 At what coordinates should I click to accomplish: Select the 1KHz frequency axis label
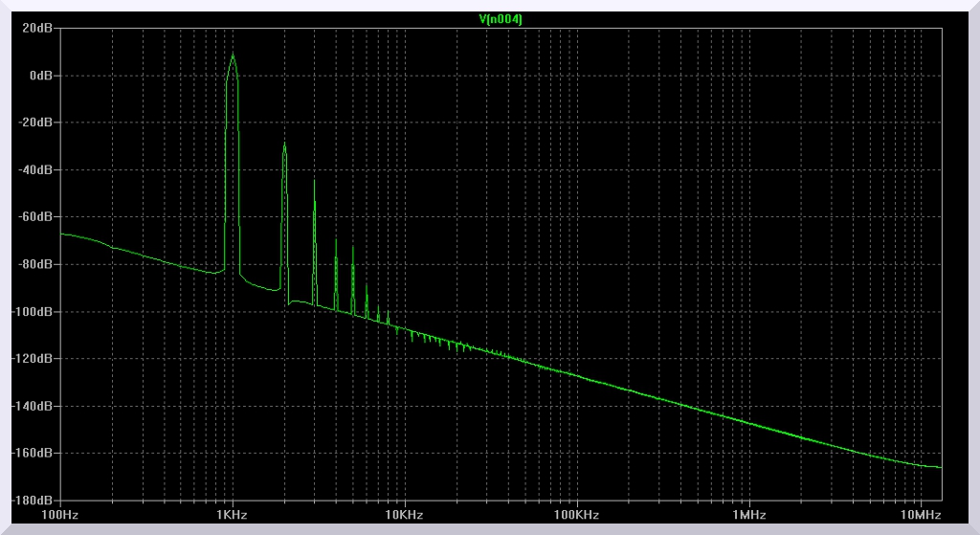point(232,515)
